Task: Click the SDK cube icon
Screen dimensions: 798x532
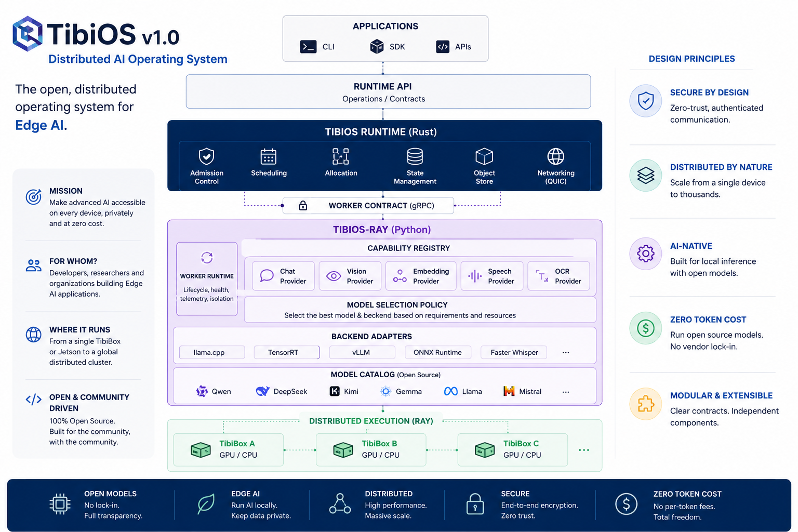Action: pos(377,47)
